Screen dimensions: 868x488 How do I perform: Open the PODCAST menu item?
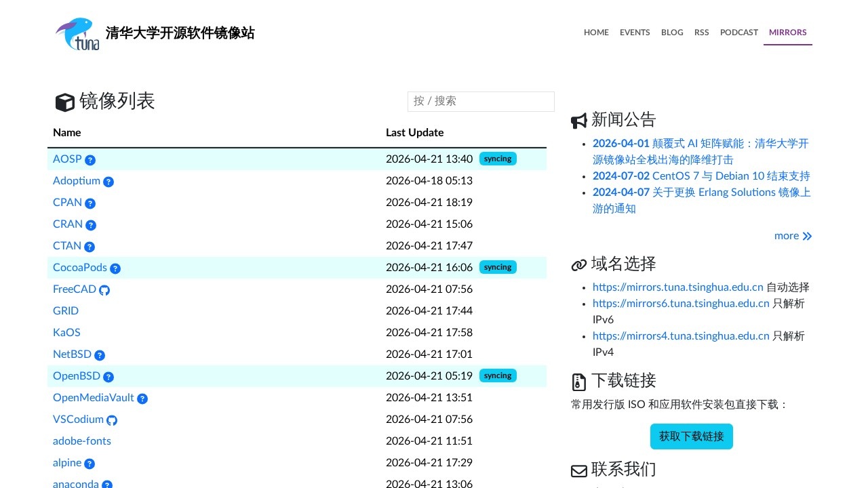pos(739,33)
